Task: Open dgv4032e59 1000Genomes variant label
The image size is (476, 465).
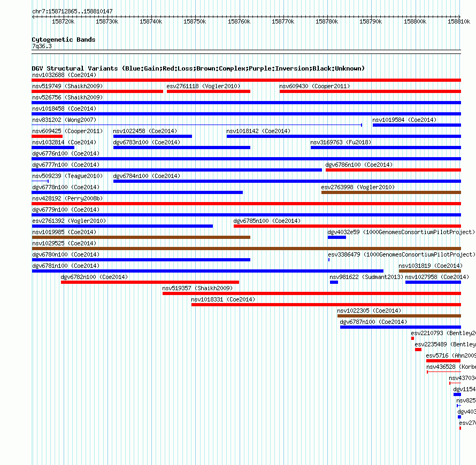Action: click(x=401, y=232)
